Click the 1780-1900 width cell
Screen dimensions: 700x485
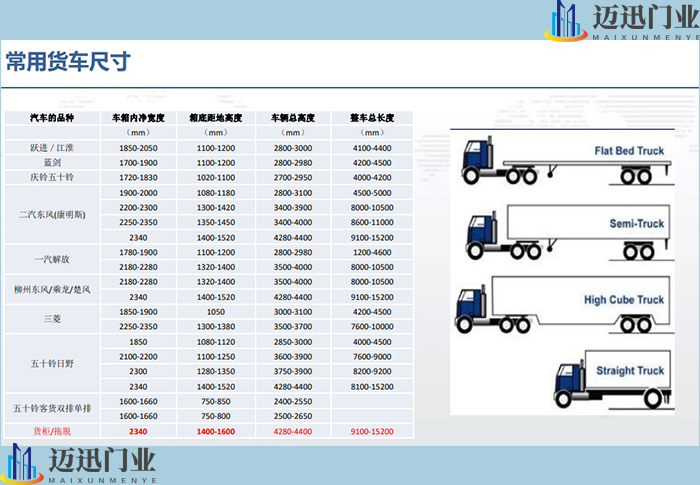tap(138, 252)
